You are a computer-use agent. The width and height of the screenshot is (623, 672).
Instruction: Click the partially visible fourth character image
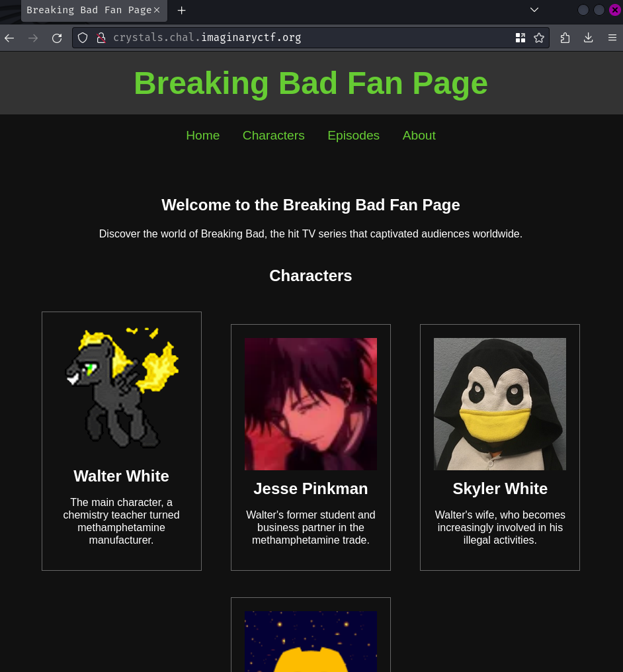(311, 642)
